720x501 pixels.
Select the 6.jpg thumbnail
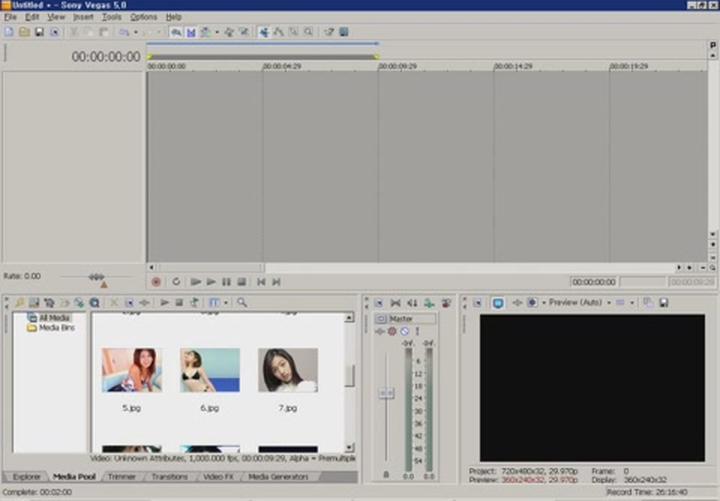pos(210,370)
